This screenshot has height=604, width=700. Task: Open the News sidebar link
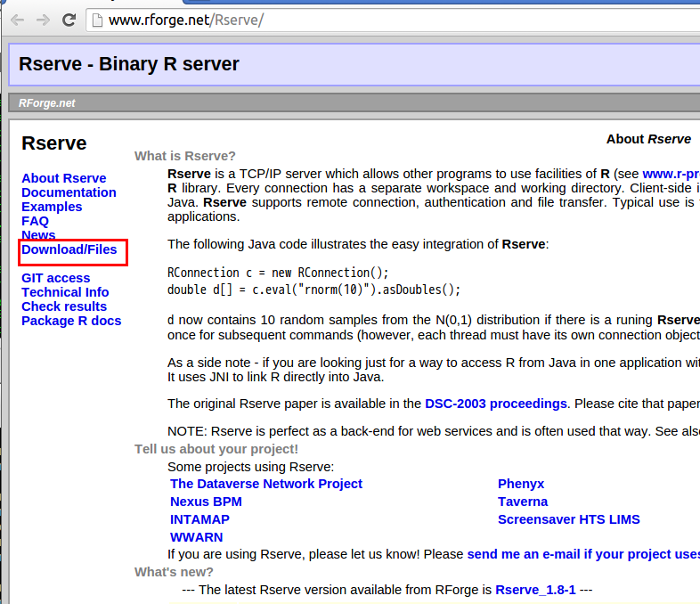point(38,235)
